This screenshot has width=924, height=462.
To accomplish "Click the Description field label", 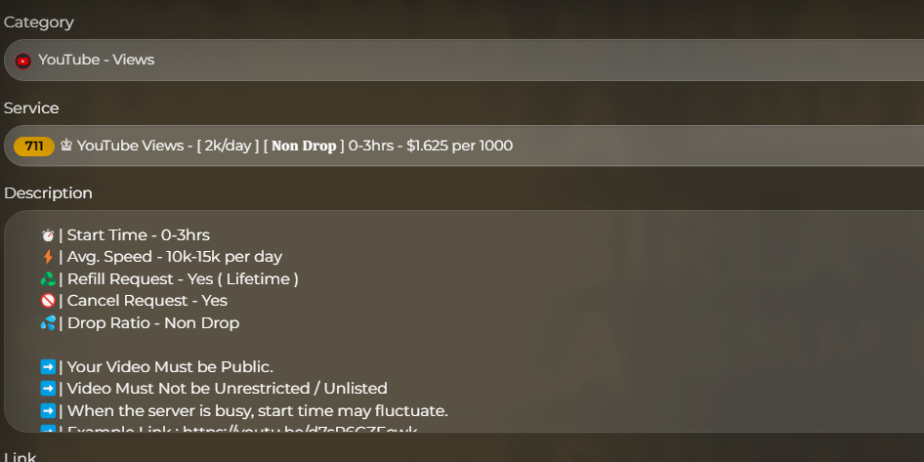I will pyautogui.click(x=48, y=193).
